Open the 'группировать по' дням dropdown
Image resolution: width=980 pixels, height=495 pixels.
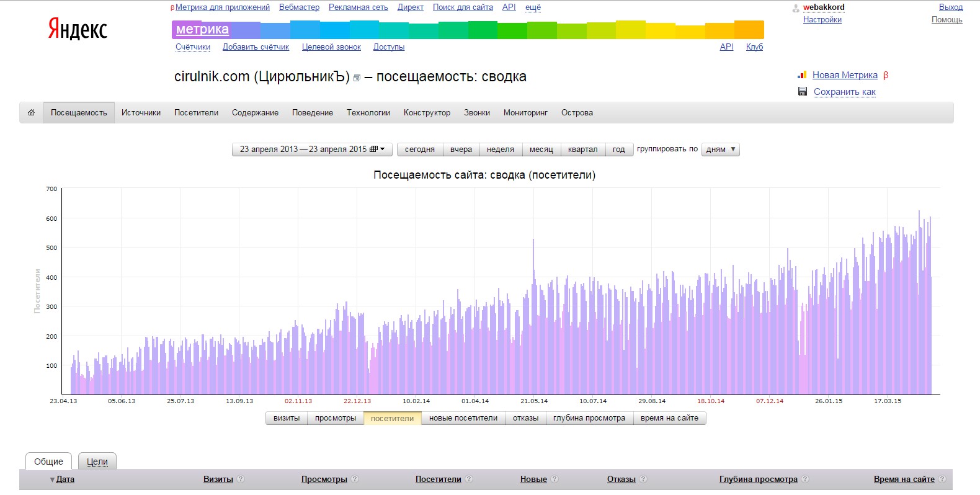(x=720, y=149)
